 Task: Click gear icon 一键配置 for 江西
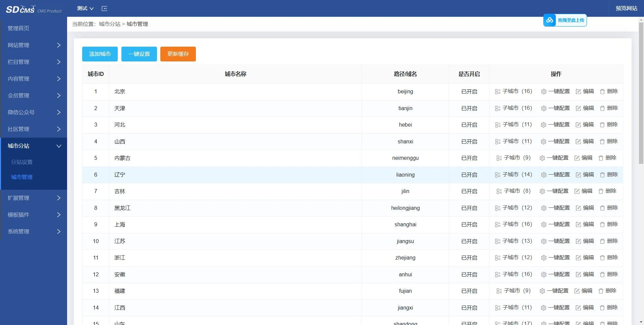point(544,308)
